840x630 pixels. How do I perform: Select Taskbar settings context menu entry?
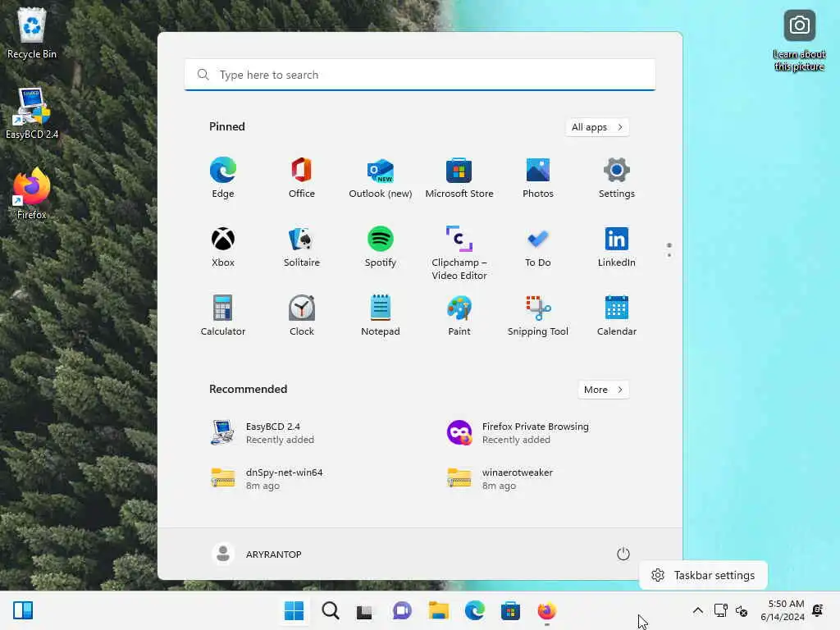pos(703,575)
